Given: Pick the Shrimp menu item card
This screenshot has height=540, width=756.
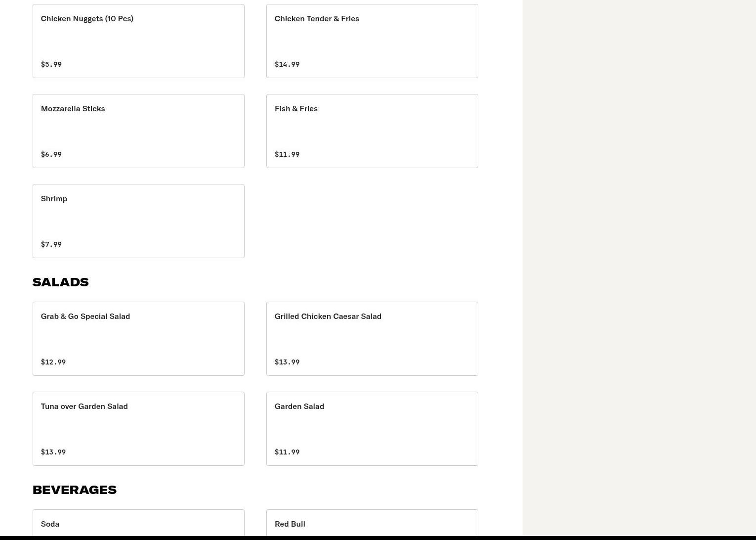Looking at the screenshot, I should pyautogui.click(x=138, y=221).
